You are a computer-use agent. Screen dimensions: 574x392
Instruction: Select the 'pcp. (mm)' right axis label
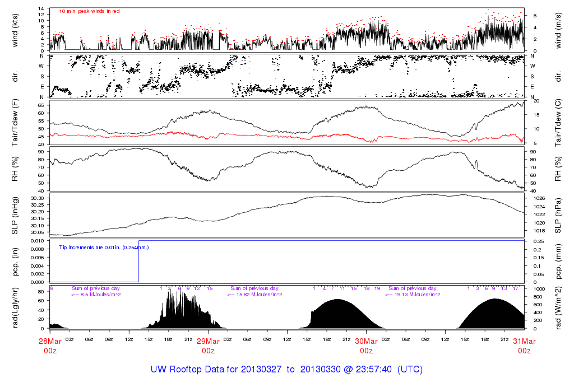[x=557, y=261]
